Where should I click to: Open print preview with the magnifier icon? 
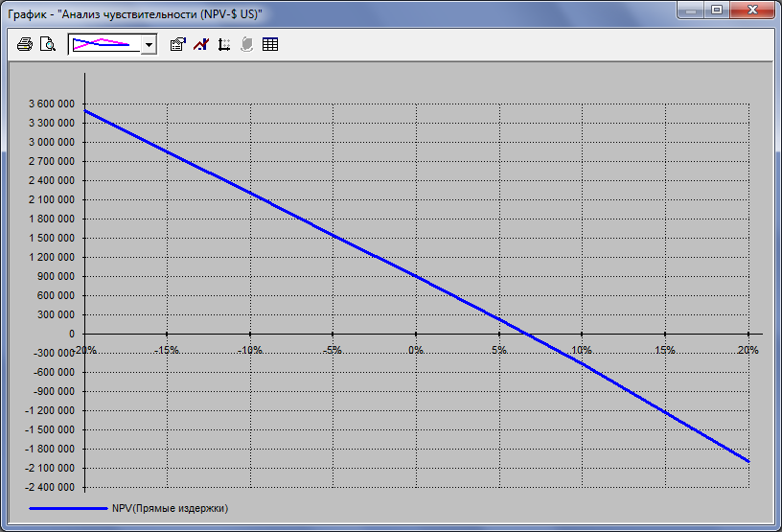click(x=47, y=44)
